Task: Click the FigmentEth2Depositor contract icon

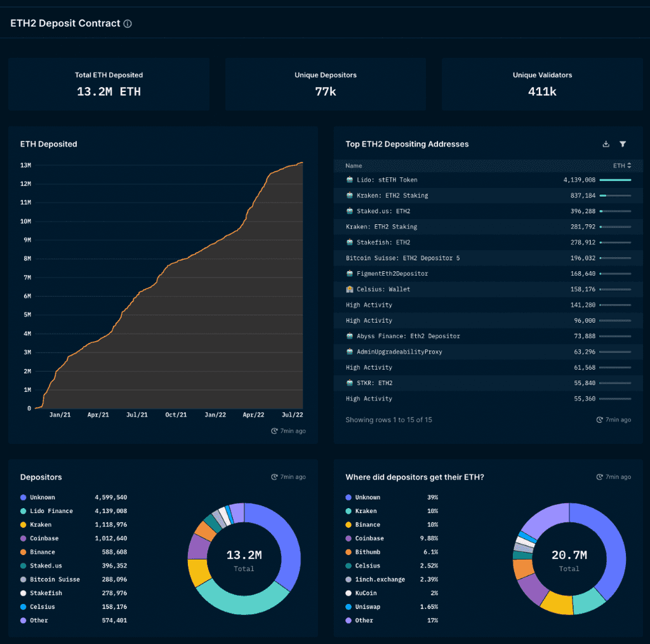Action: pyautogui.click(x=350, y=273)
